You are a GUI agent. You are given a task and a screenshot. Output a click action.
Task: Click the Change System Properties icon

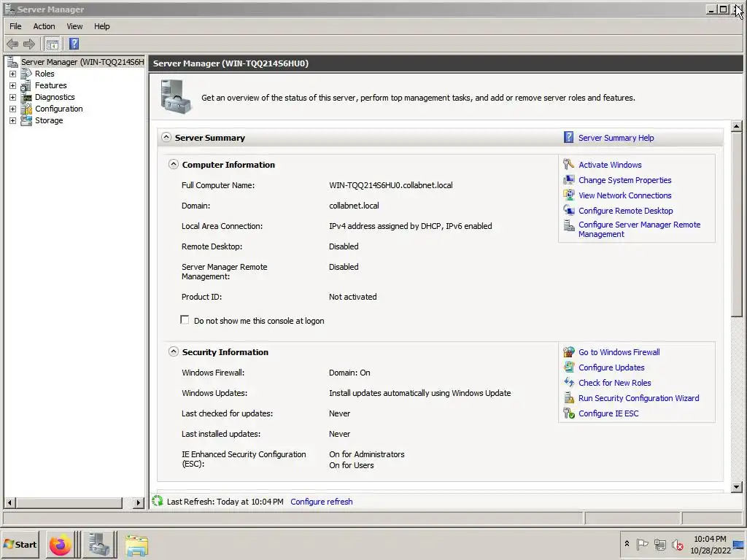[x=569, y=180]
